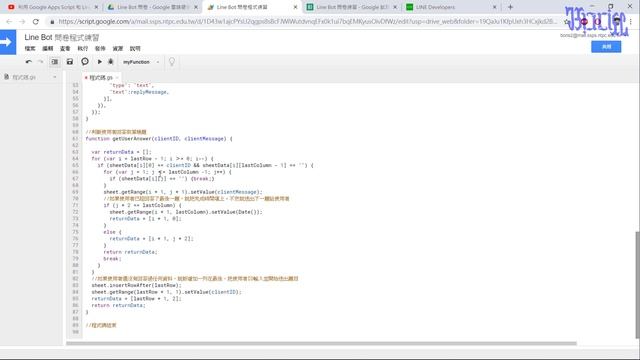This screenshot has width=640, height=360.
Task: Go forward in browser history
Action: click(22, 22)
